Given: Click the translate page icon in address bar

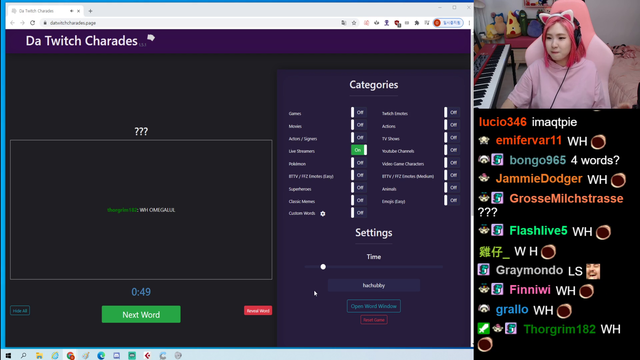Looking at the screenshot, I should coord(344,23).
